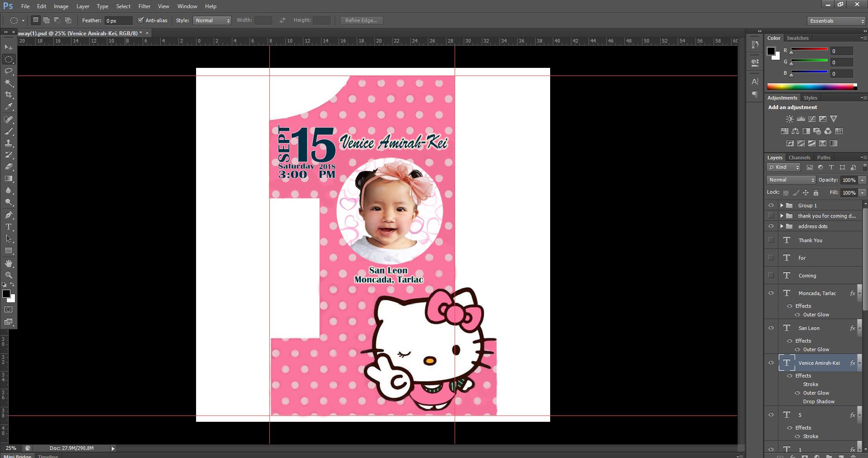Click the zoom percentage field in status bar
Image resolution: width=868 pixels, height=458 pixels.
(11, 448)
